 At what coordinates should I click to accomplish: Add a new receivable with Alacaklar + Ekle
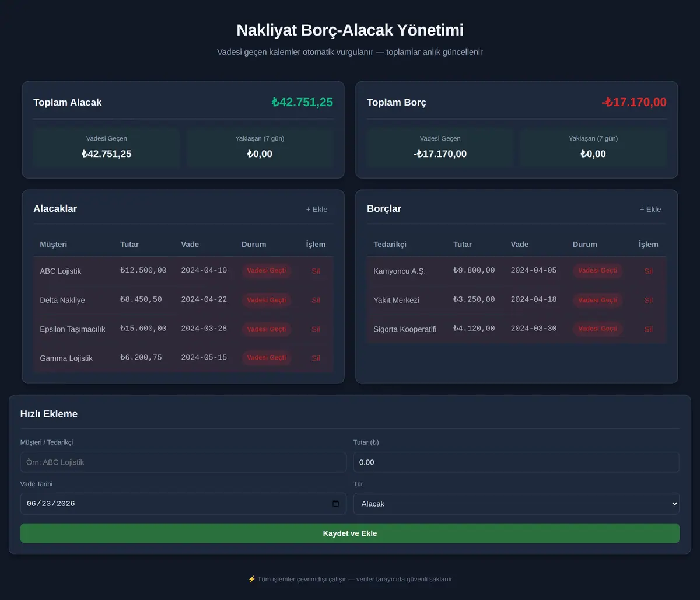pyautogui.click(x=317, y=209)
